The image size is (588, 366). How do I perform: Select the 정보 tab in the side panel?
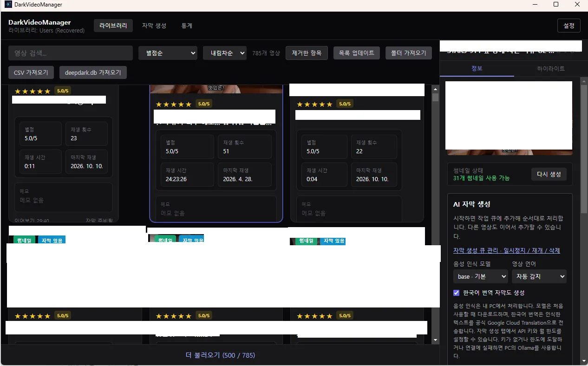click(x=477, y=68)
